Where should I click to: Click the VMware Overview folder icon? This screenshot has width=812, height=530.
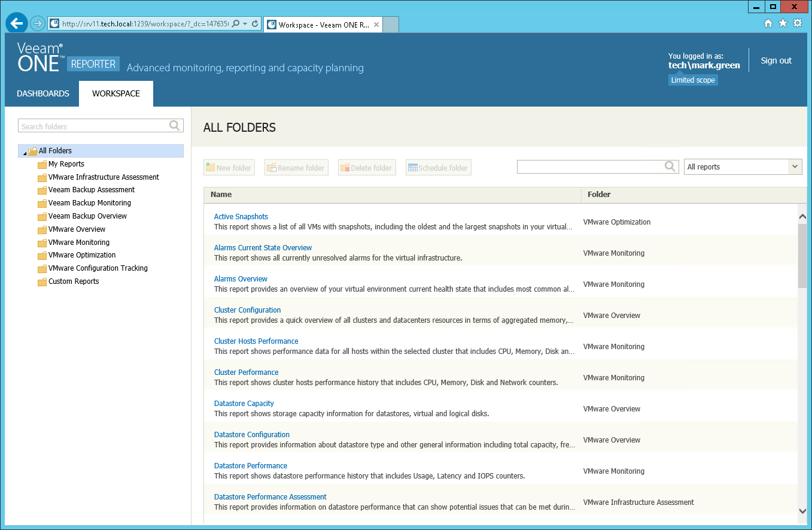pos(42,230)
